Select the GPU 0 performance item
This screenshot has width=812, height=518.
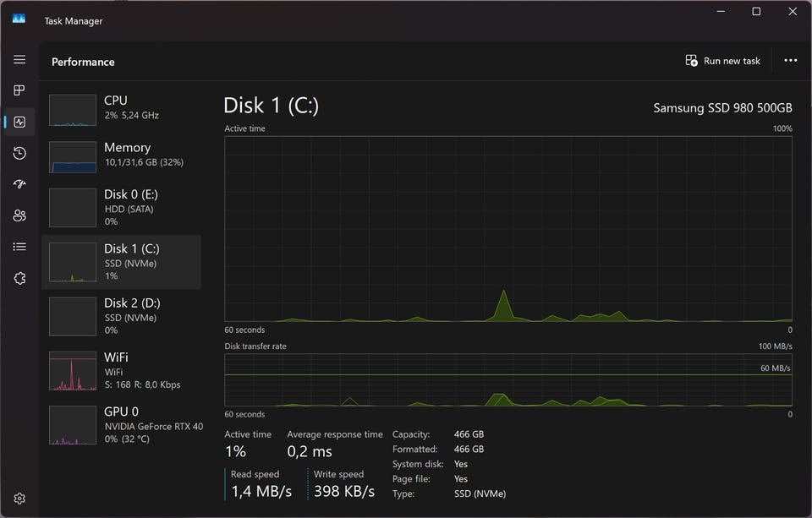[122, 425]
